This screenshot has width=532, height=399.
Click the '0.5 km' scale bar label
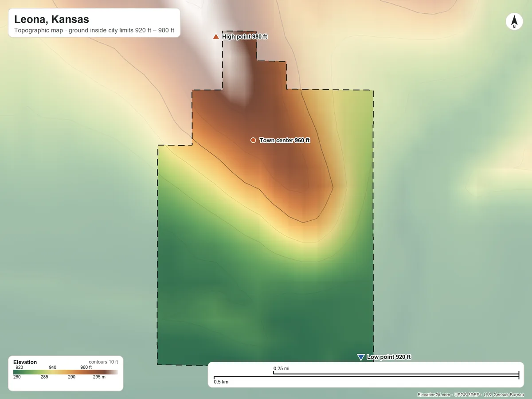point(221,382)
